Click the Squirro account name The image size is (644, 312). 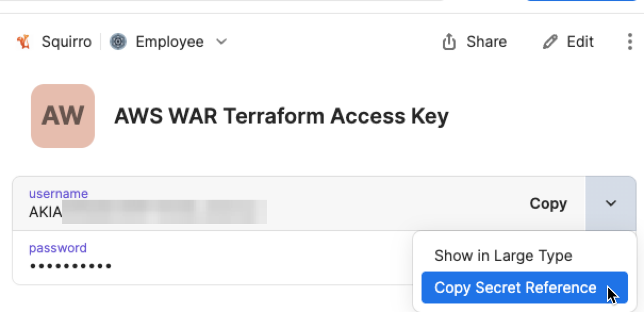67,42
